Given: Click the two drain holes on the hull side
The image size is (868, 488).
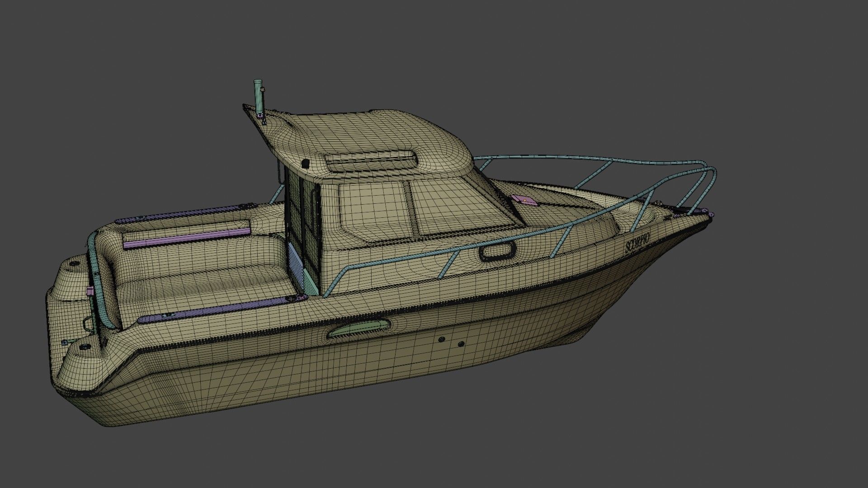Looking at the screenshot, I should [x=451, y=342].
